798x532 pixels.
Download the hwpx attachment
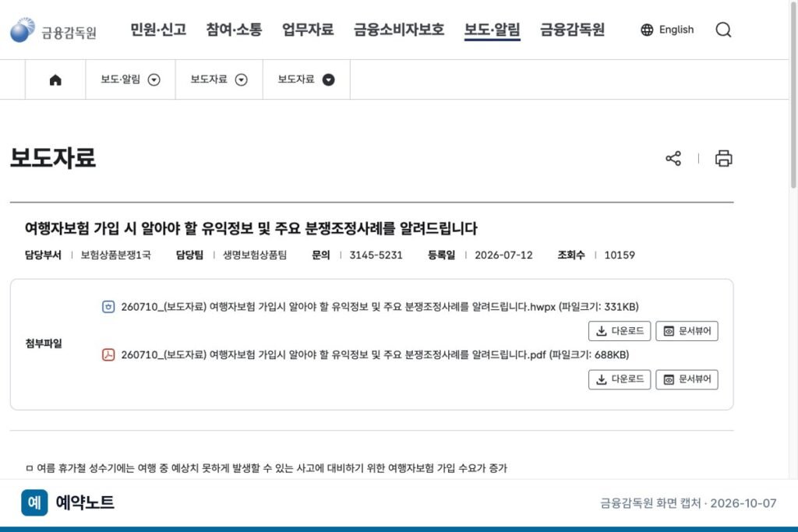coord(620,331)
